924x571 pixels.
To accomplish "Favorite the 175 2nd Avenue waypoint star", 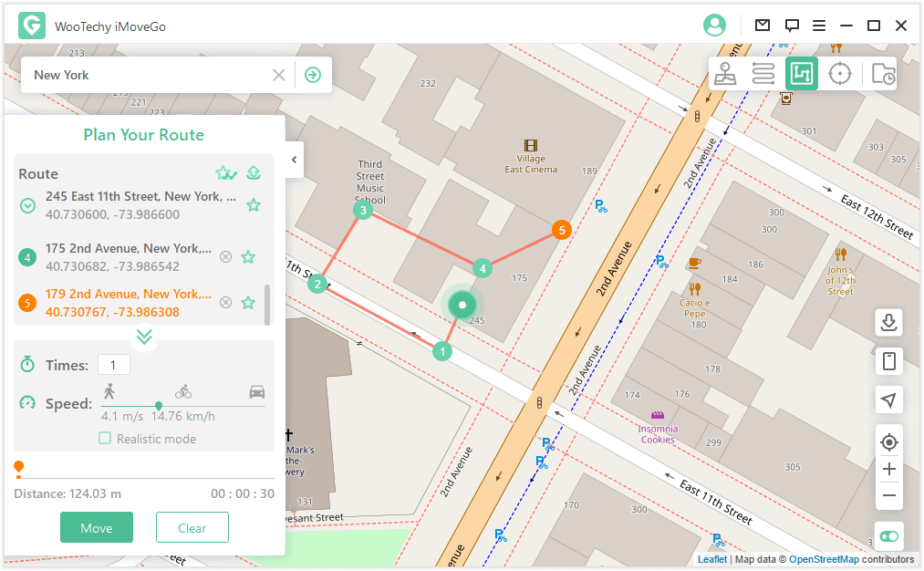I will coord(248,257).
